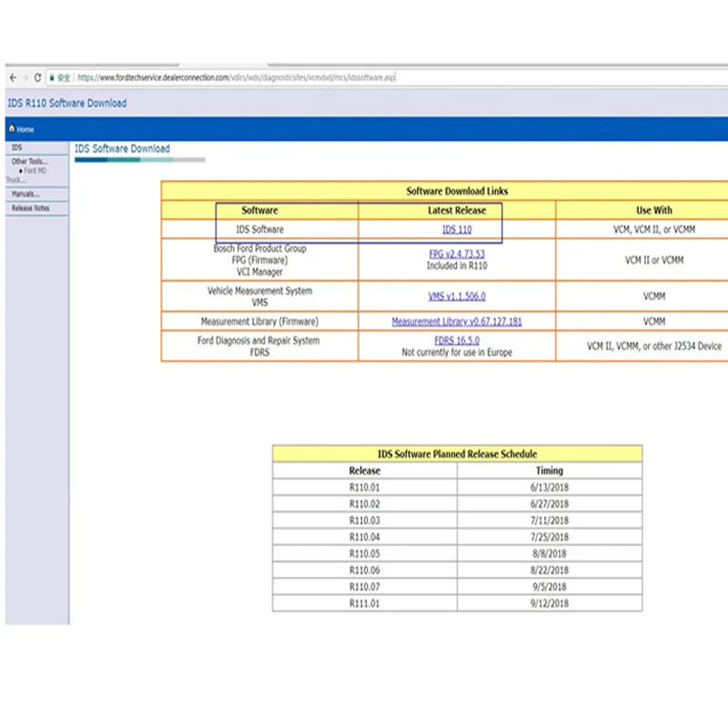
Task: Click the 8/8/2018 timing cell
Action: [x=550, y=553]
